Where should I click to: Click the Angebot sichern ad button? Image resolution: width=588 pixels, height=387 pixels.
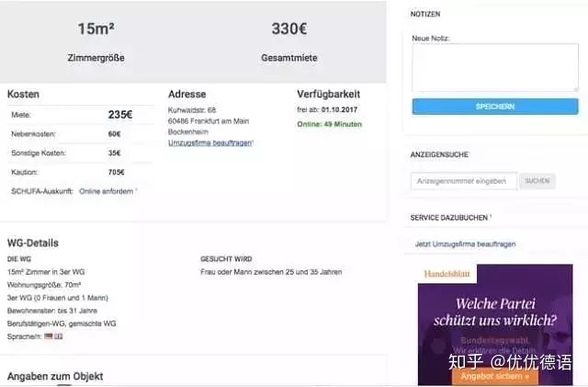(x=494, y=376)
